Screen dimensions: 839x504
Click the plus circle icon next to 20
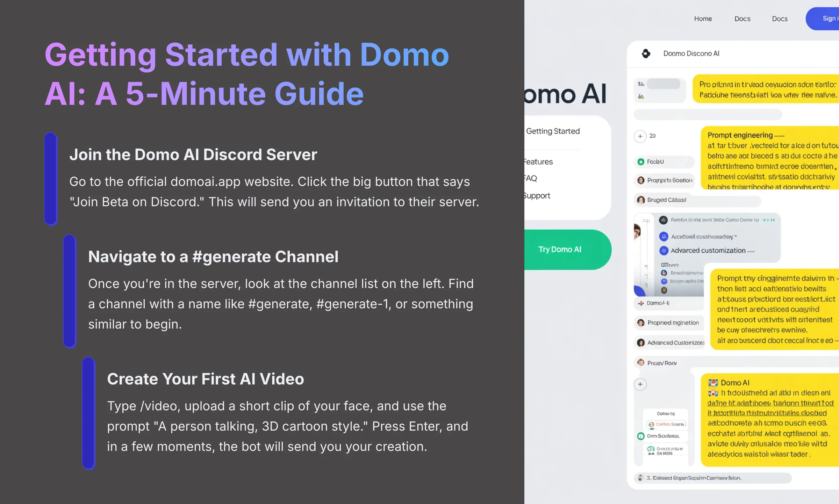640,136
